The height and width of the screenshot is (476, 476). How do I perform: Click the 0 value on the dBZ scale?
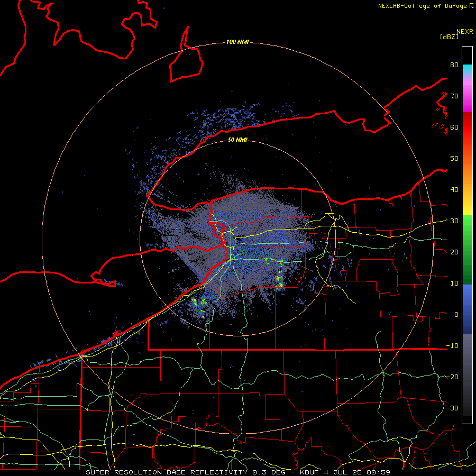pyautogui.click(x=456, y=315)
